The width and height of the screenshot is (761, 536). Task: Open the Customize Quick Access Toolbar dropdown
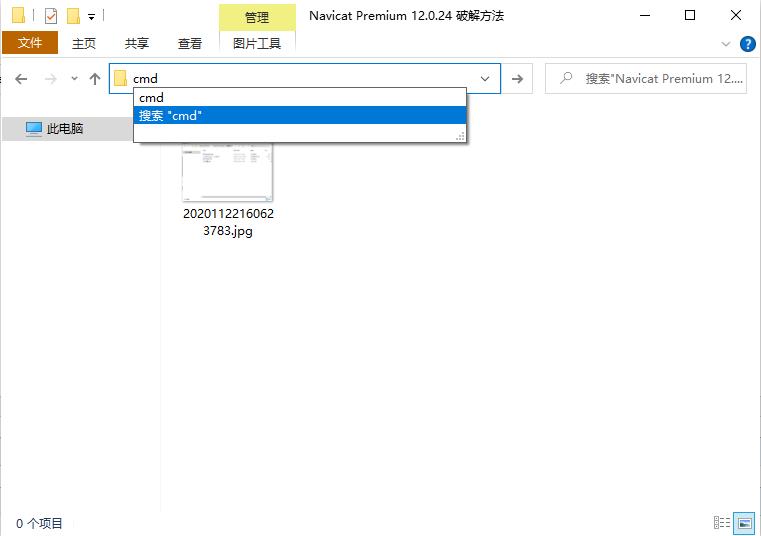[91, 17]
